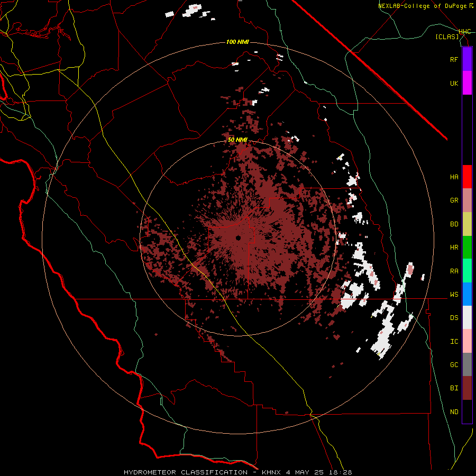The image size is (476, 476).
Task: Click the BI legend label
Action: 454,388
